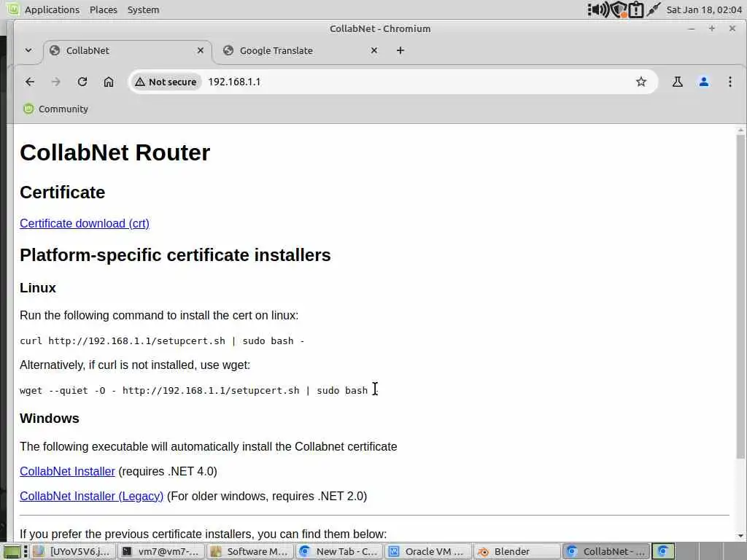Click the curl setupcert.sh command text
Screen dimensions: 747x560
(x=162, y=341)
